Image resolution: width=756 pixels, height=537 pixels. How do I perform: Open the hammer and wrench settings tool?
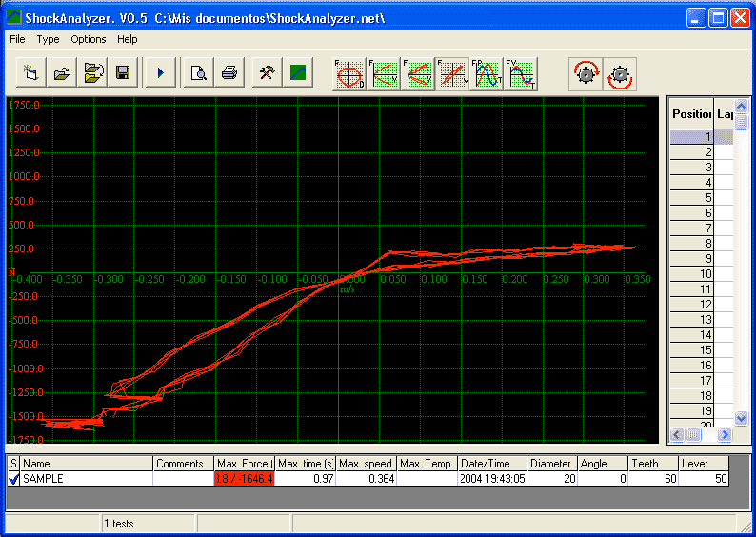(267, 72)
